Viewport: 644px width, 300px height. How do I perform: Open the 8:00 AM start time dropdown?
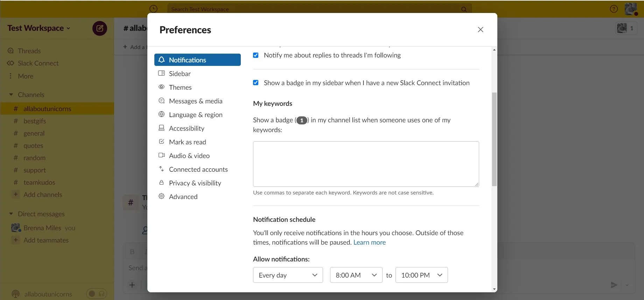[x=356, y=275]
